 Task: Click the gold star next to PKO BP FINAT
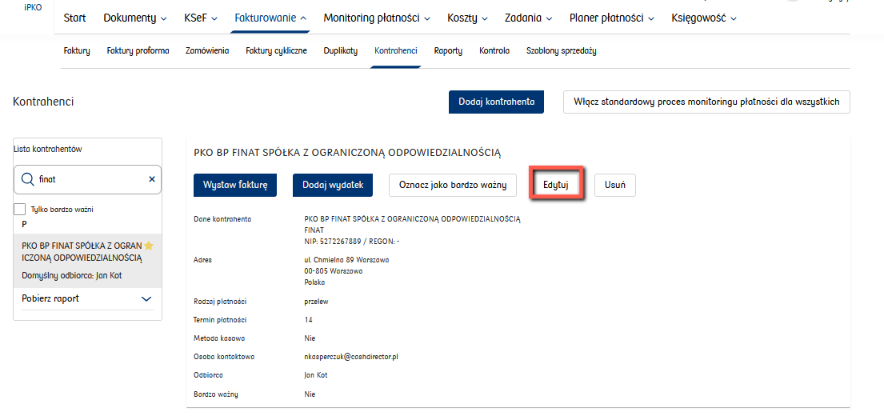pyautogui.click(x=149, y=246)
